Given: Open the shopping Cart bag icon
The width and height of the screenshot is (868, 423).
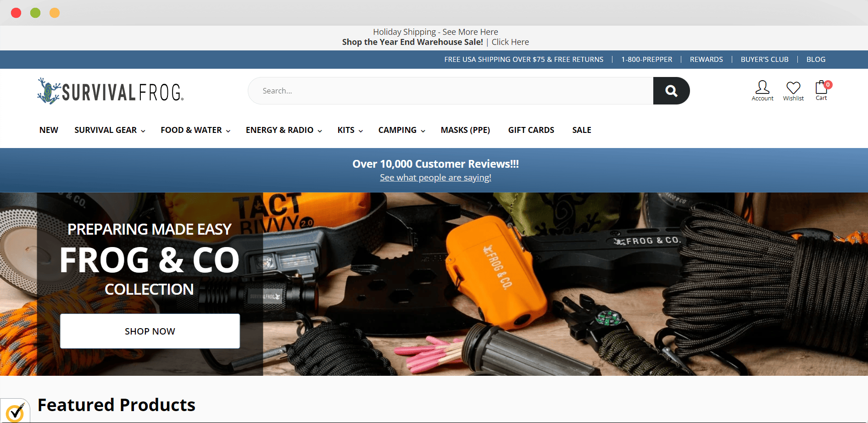Looking at the screenshot, I should [821, 87].
